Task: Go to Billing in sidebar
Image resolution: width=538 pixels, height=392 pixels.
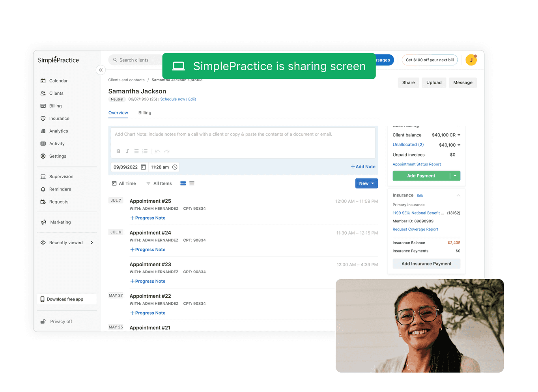Action: [x=51, y=106]
